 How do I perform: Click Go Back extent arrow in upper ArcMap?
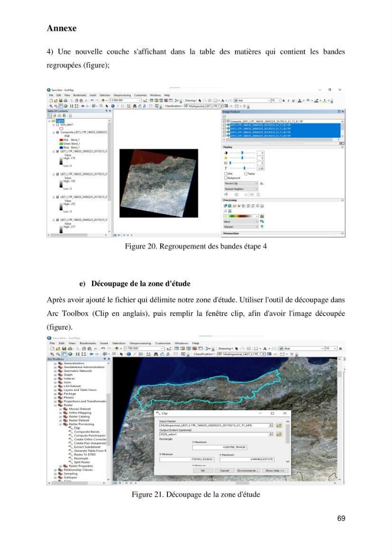(83, 106)
